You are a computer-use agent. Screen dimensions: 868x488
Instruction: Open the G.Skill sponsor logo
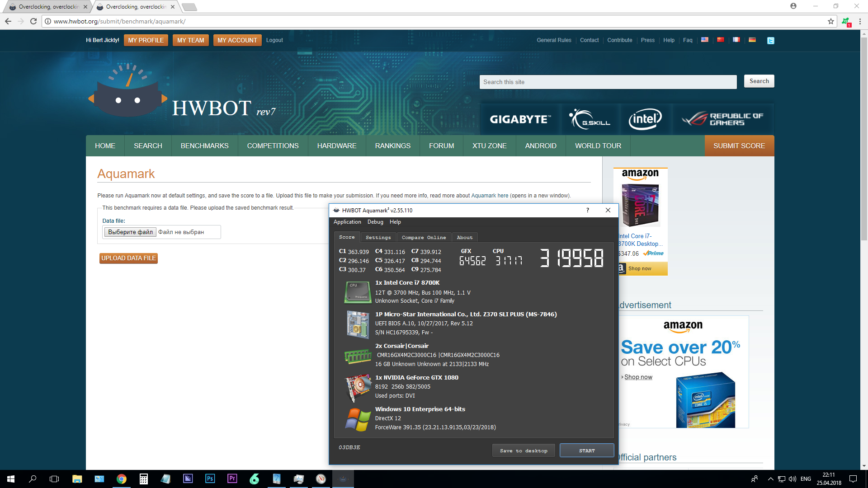(x=590, y=119)
